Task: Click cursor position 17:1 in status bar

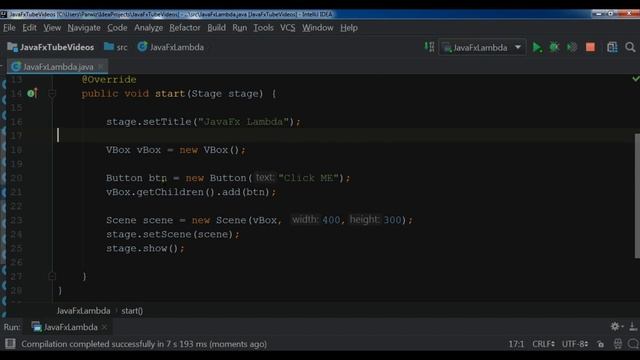Action: point(516,344)
